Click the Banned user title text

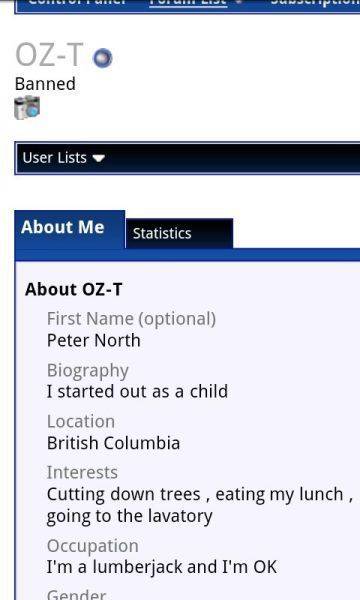coord(45,84)
